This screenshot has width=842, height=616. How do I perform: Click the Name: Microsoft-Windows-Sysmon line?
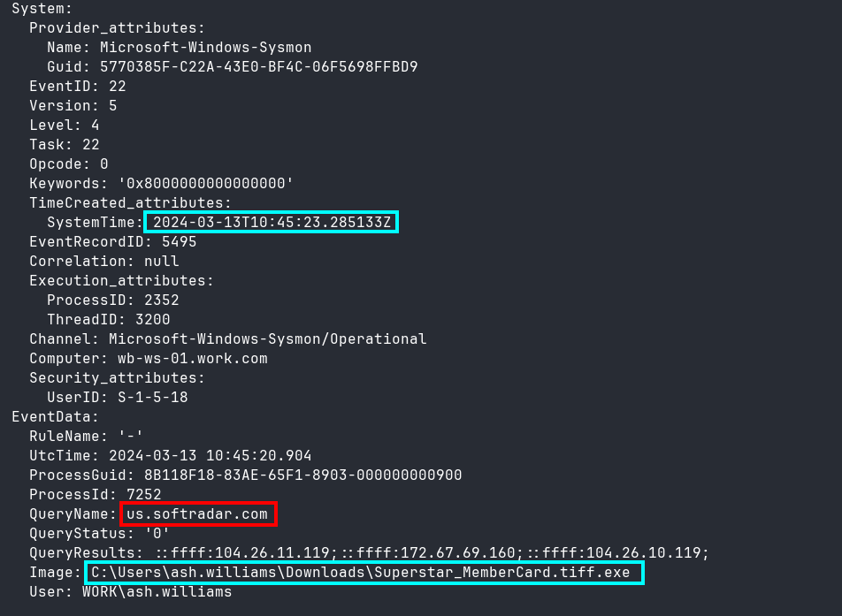pyautogui.click(x=180, y=48)
